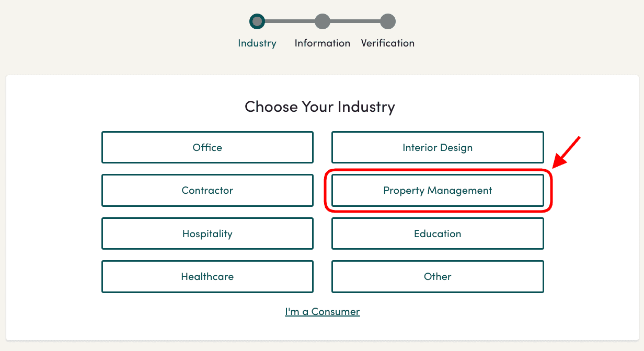Select the Information step label
This screenshot has height=351, width=644.
(323, 43)
